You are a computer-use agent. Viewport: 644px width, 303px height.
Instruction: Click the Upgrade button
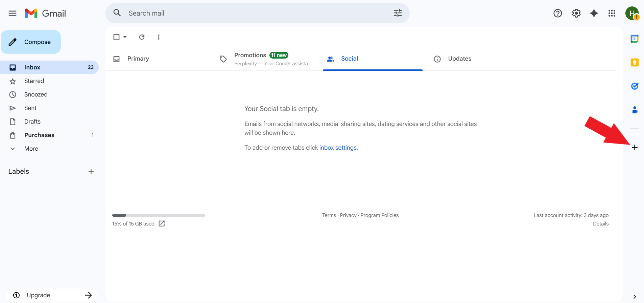(x=51, y=295)
